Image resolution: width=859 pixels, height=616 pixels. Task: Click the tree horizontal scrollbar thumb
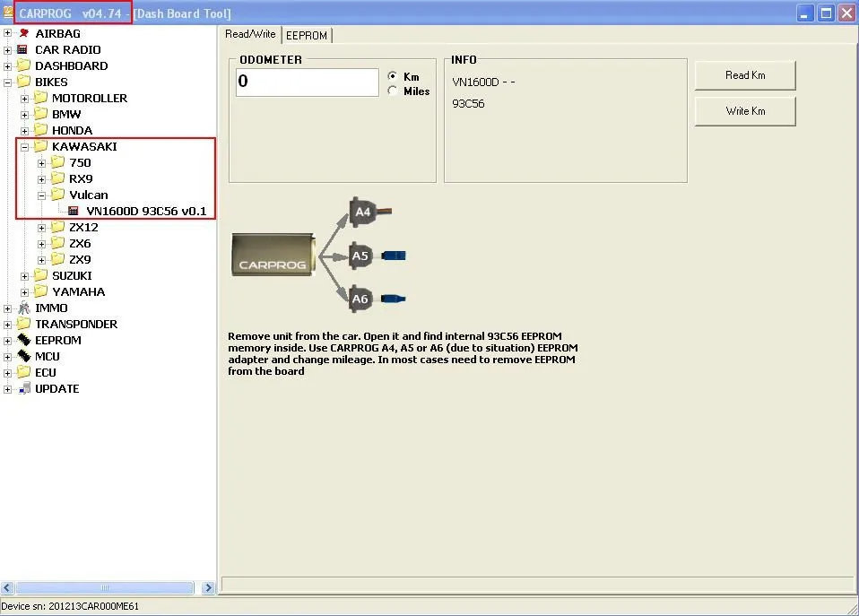(x=105, y=587)
